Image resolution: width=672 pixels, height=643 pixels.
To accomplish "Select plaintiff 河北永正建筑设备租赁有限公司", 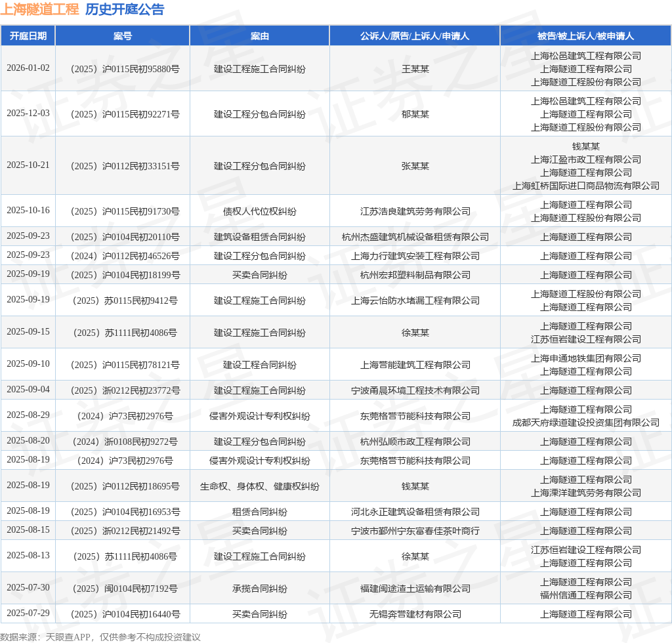I will [415, 512].
